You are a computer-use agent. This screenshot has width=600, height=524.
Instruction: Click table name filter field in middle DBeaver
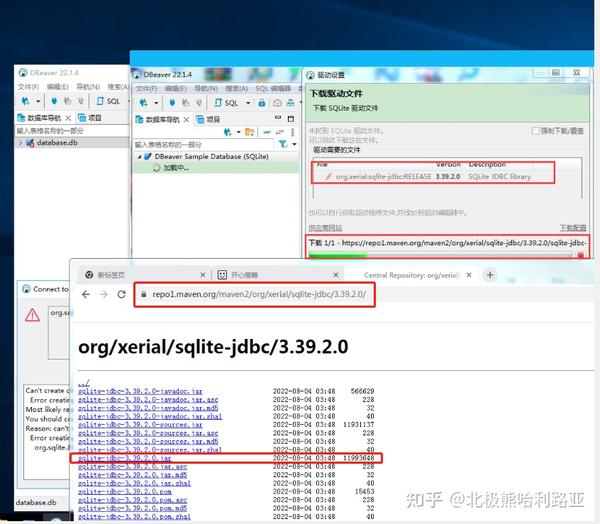tap(204, 145)
